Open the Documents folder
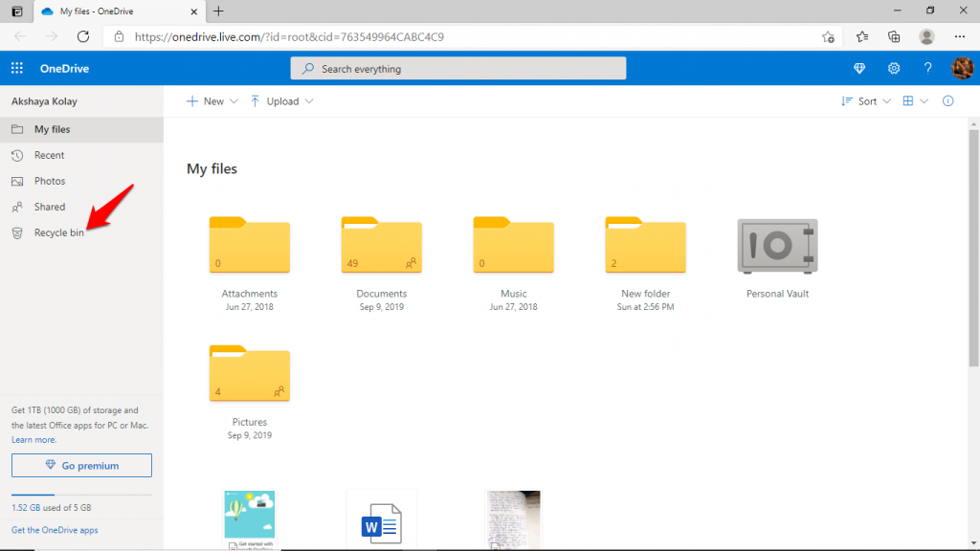Viewport: 980px width, 551px height. point(381,246)
